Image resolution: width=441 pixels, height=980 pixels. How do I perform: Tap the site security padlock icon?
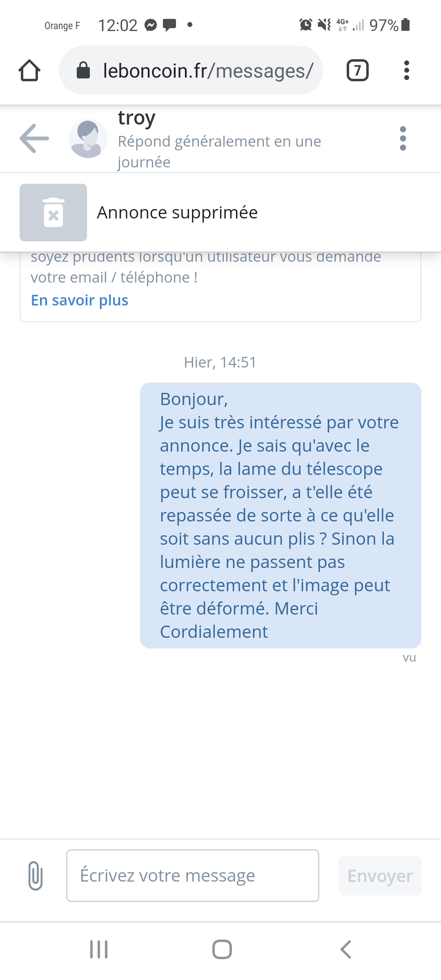coord(83,70)
